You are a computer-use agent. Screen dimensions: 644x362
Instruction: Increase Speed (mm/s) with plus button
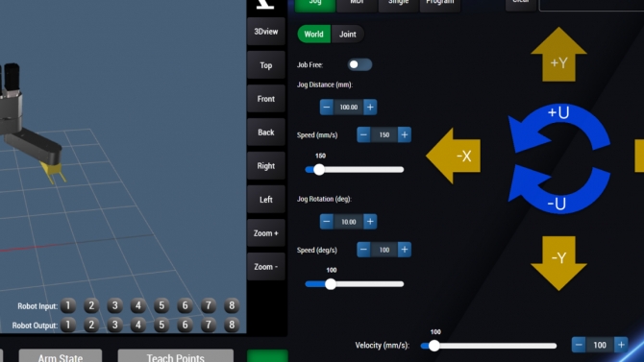(x=405, y=134)
